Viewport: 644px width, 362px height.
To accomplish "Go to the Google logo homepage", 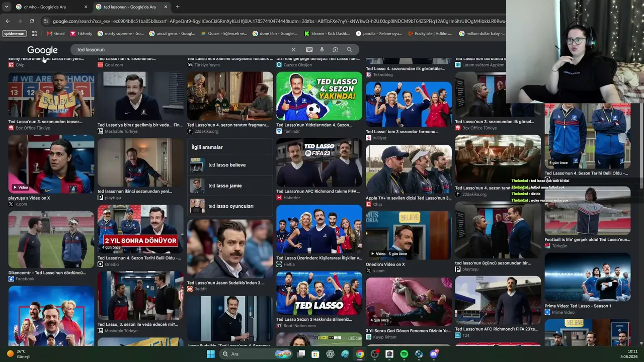I will click(x=42, y=50).
